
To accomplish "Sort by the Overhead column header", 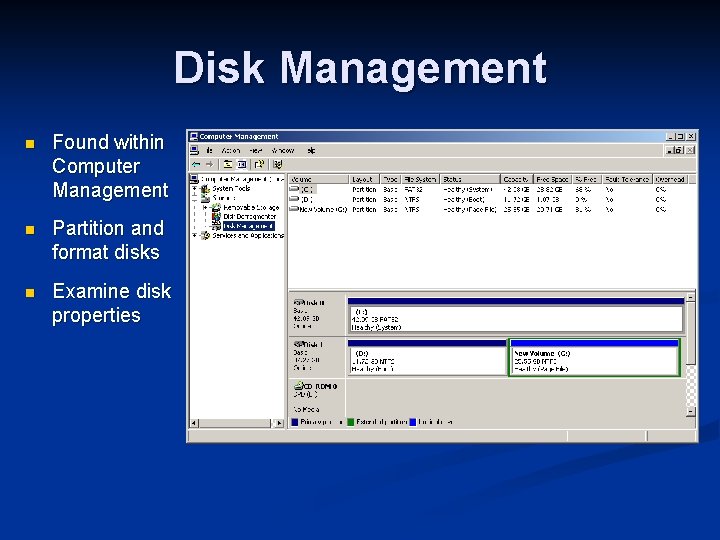I will pos(670,179).
